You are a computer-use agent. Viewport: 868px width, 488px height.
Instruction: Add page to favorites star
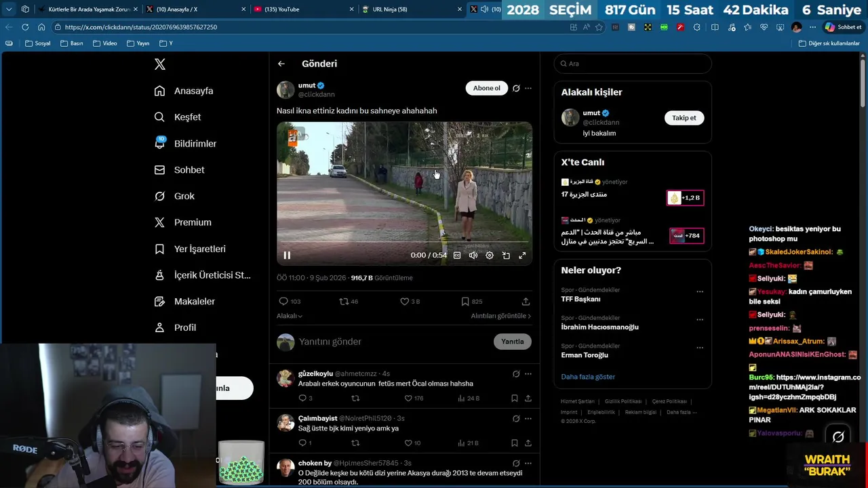pos(599,27)
